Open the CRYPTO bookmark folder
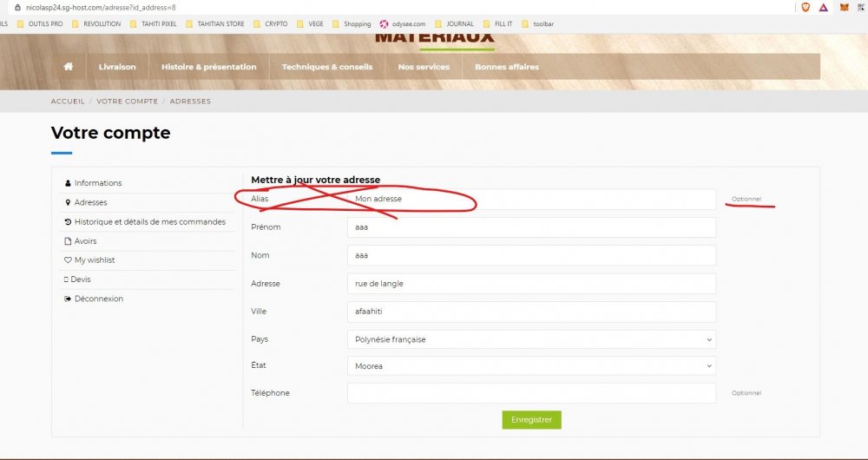868x460 pixels. pyautogui.click(x=270, y=23)
